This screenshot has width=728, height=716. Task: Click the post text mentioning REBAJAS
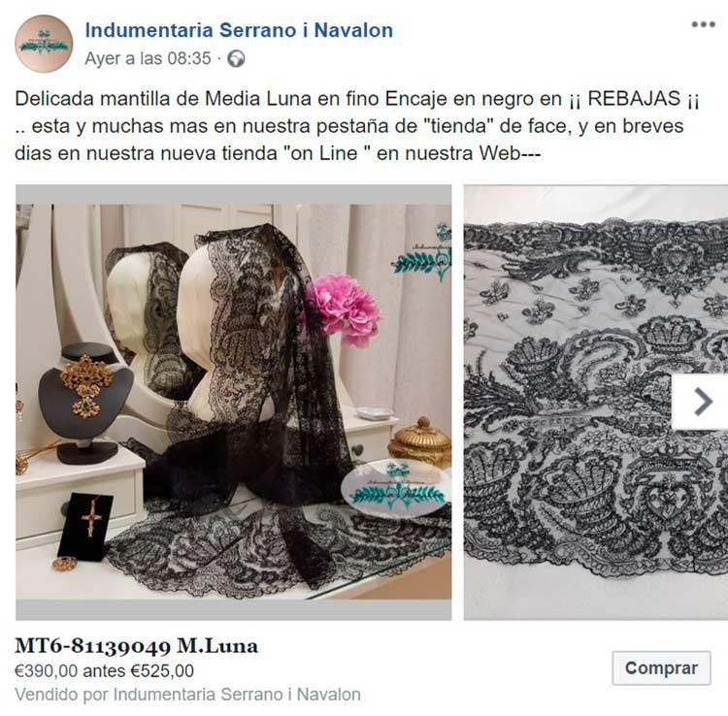pos(357,126)
